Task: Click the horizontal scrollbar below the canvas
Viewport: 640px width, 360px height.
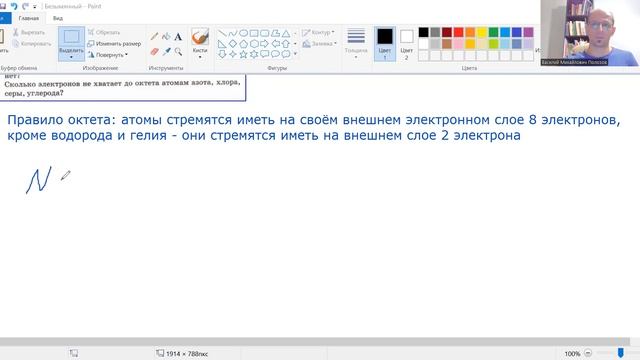Action: point(314,342)
